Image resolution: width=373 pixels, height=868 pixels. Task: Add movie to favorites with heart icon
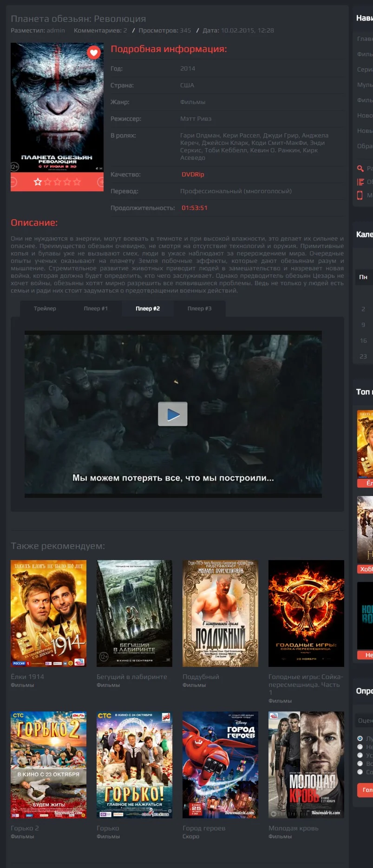coord(94,52)
